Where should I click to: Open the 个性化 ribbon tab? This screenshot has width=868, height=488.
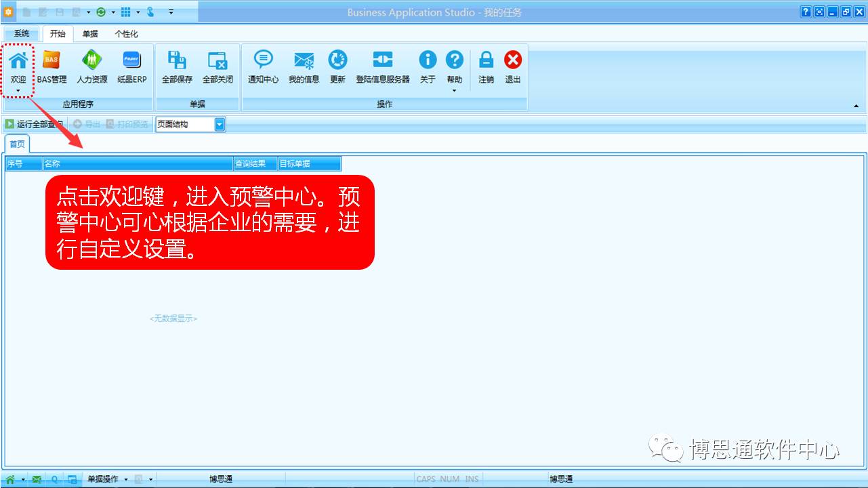pos(126,34)
